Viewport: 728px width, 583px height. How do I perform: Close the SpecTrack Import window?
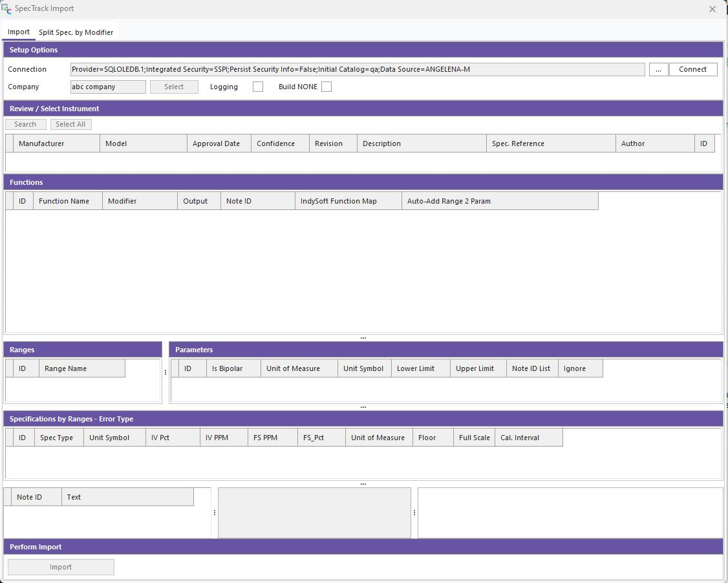712,9
